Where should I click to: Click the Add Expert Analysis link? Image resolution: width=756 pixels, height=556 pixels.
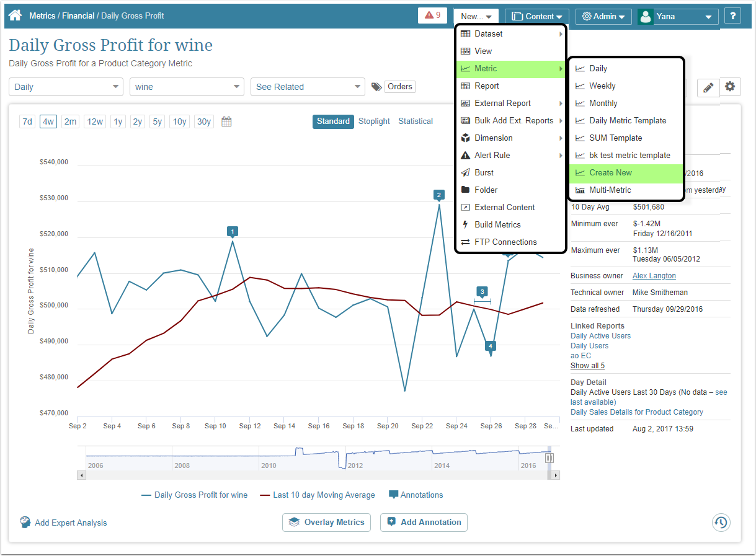[x=70, y=523]
